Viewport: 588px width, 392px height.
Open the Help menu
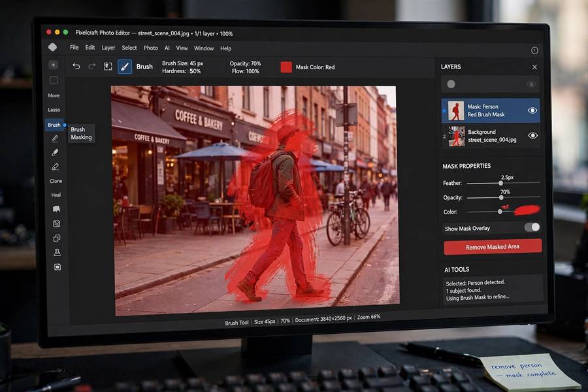pos(226,48)
